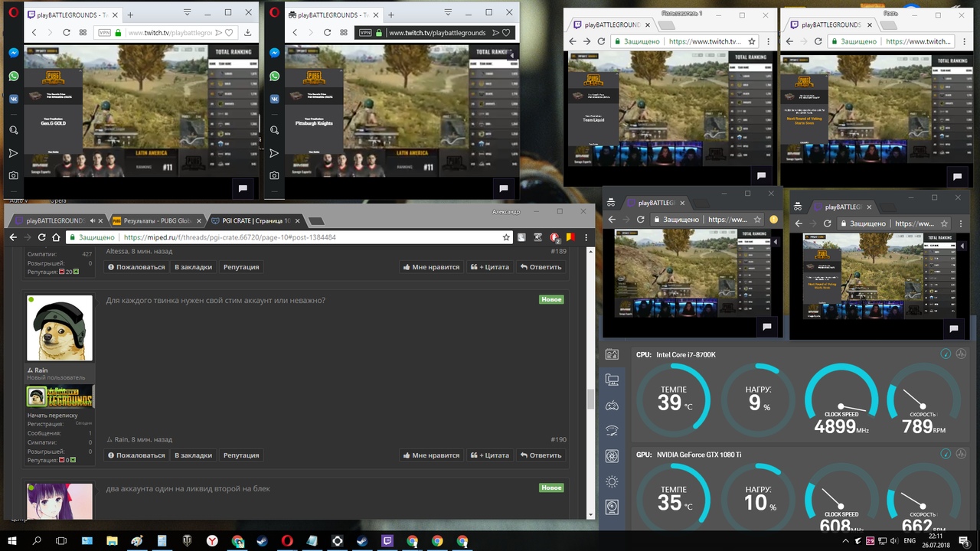
Task: Switch to the 'Результаты - PUBG' tab
Action: [x=156, y=221]
